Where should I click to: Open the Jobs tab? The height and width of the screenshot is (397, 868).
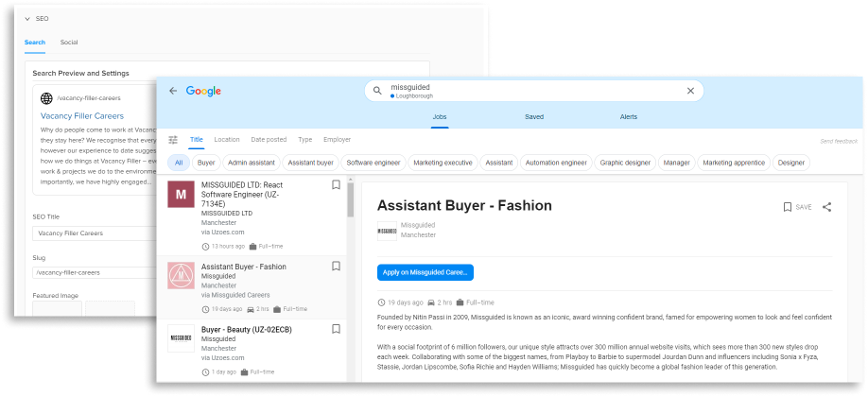click(440, 117)
